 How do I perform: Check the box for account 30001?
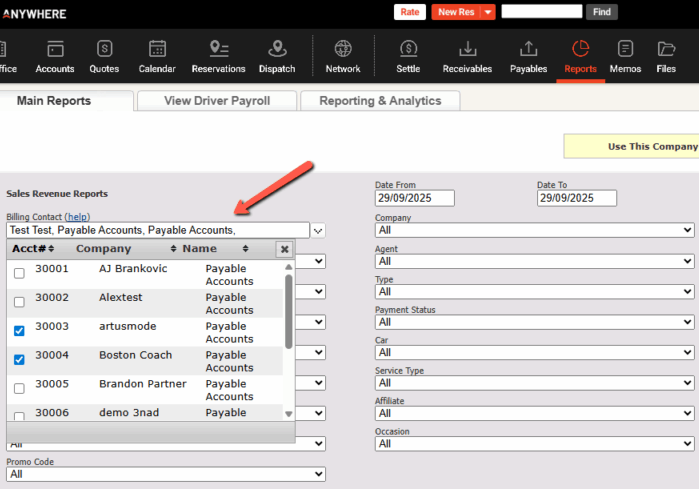point(19,274)
